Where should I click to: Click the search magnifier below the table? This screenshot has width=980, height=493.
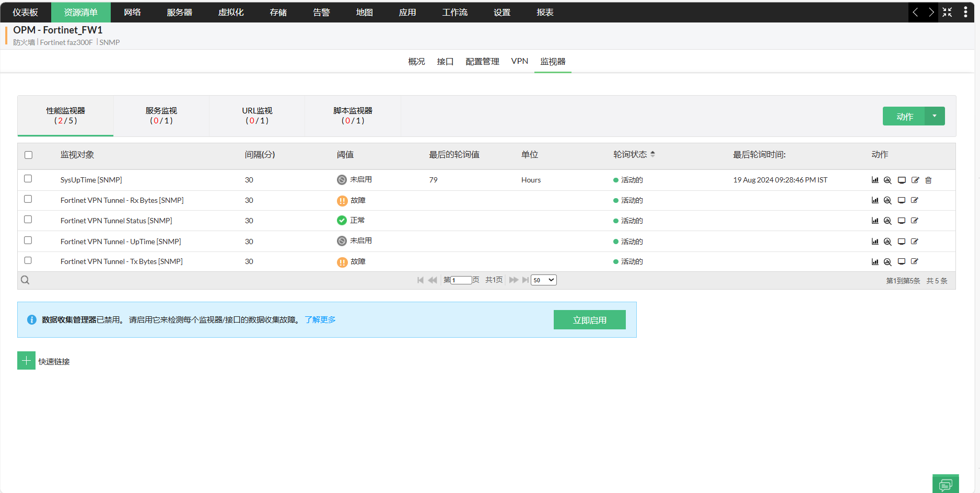click(x=25, y=280)
